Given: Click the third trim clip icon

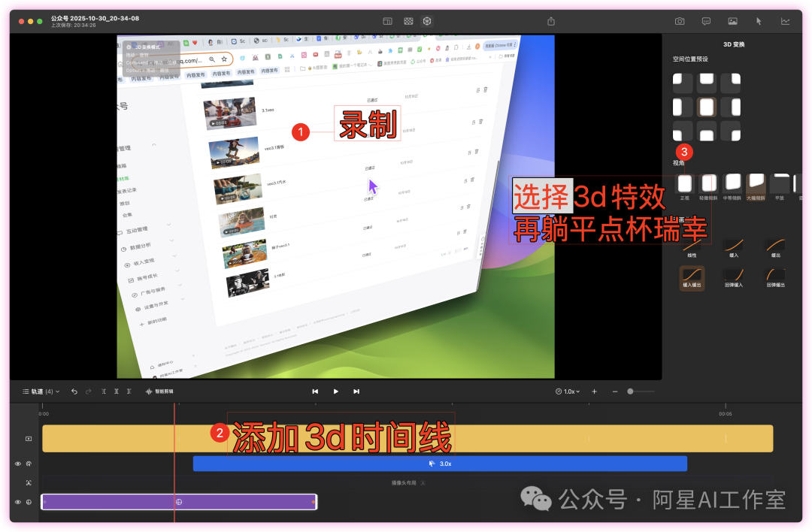Looking at the screenshot, I should click(129, 391).
